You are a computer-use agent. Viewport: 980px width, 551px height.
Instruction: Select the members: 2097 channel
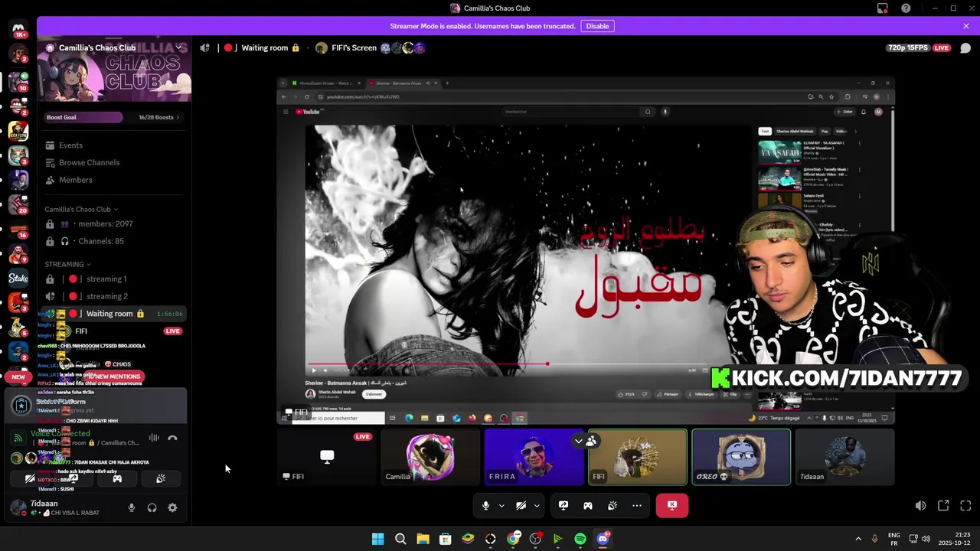pos(113,223)
